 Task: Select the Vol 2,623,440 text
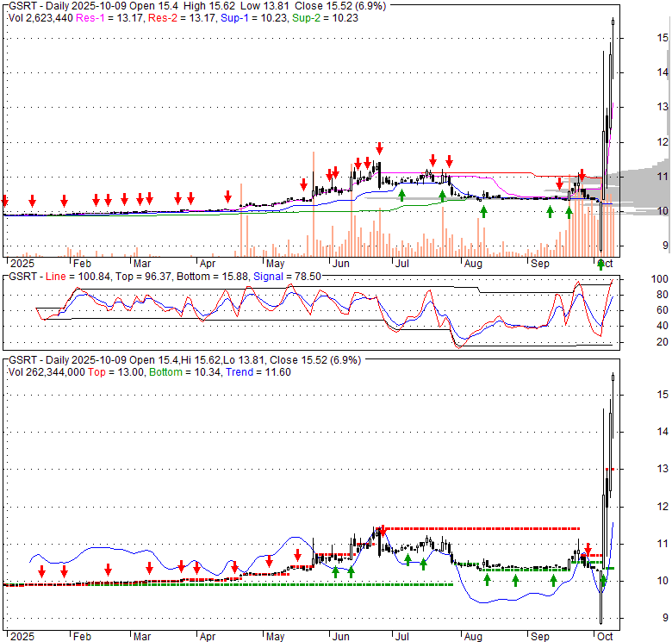40,18
